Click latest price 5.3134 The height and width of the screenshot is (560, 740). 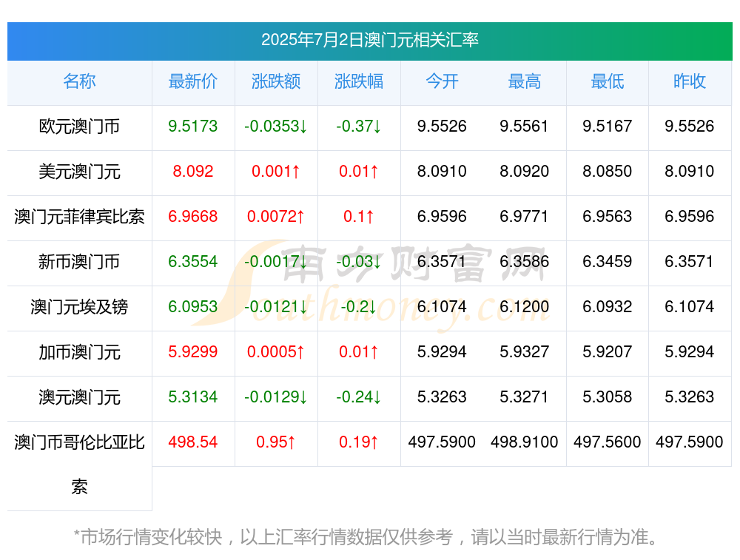click(x=193, y=397)
